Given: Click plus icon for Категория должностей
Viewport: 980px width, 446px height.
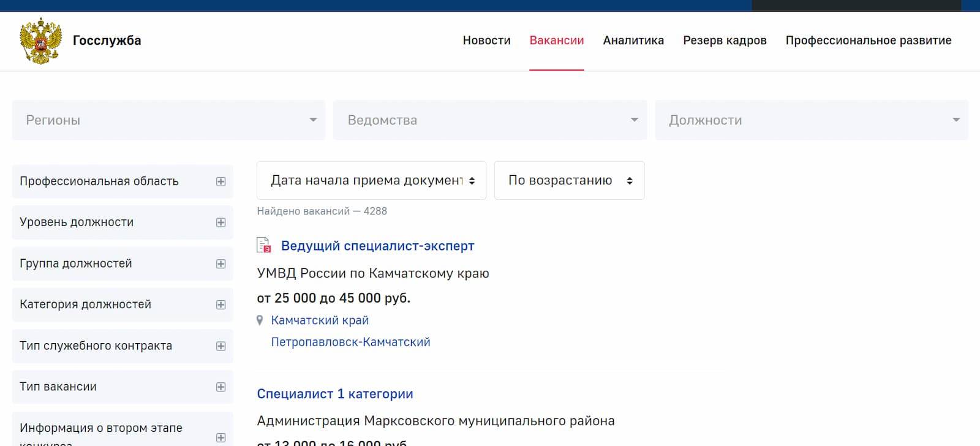Looking at the screenshot, I should point(221,304).
